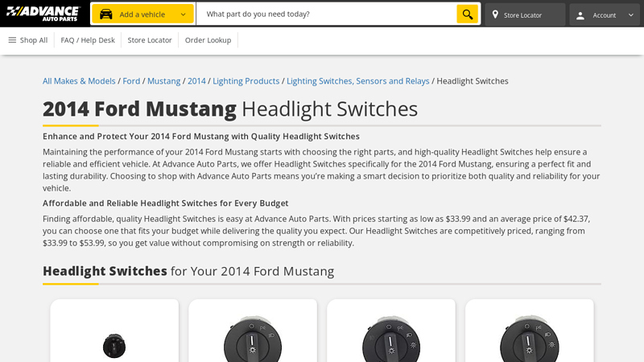Click the Advance Auto Parts logo

[43, 14]
